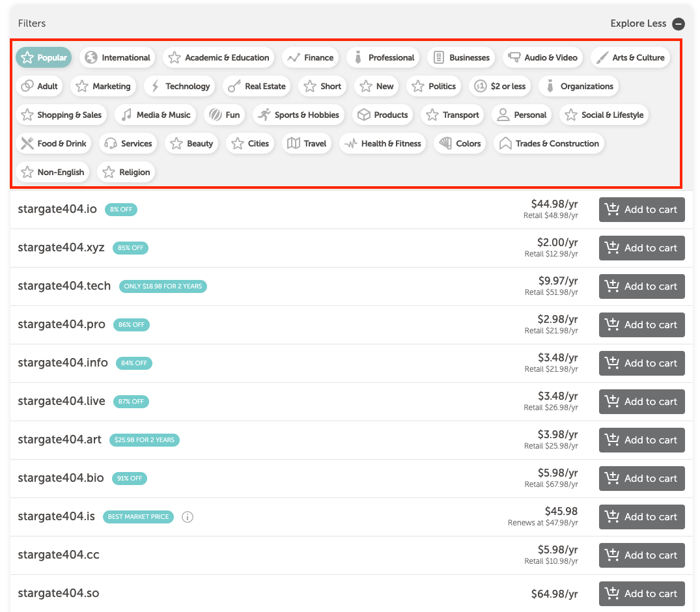Select the Sports & Hobbies runner filter
Viewport: 700px width, 612px height.
[x=298, y=115]
